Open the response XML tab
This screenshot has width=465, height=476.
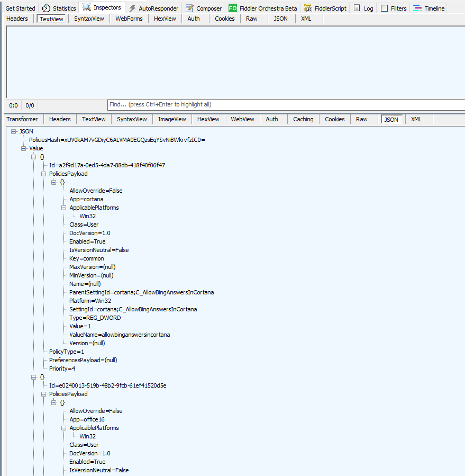coord(416,119)
